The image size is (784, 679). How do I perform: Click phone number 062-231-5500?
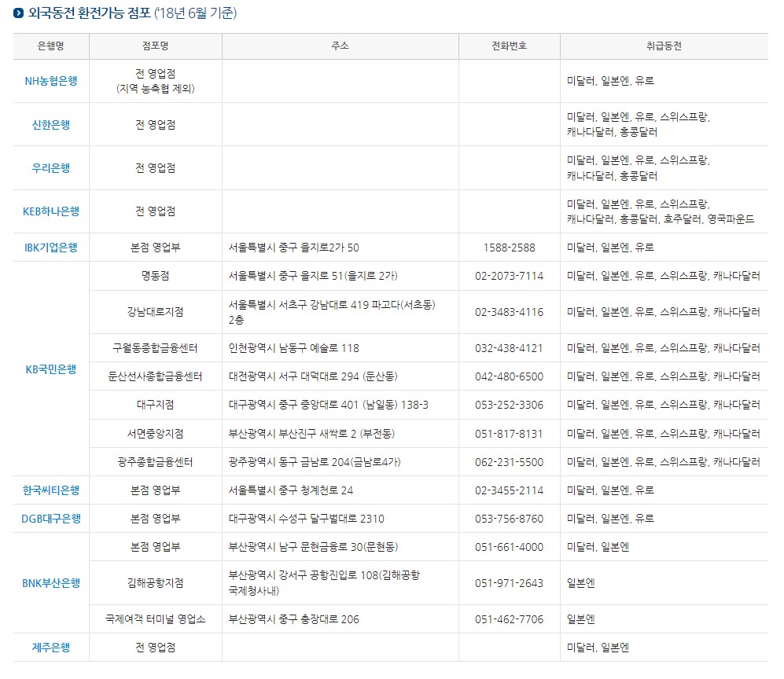[x=509, y=462]
